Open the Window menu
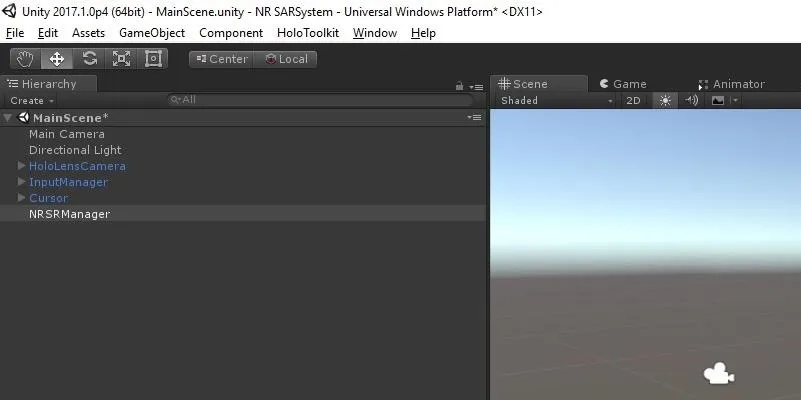801x400 pixels. 374,33
